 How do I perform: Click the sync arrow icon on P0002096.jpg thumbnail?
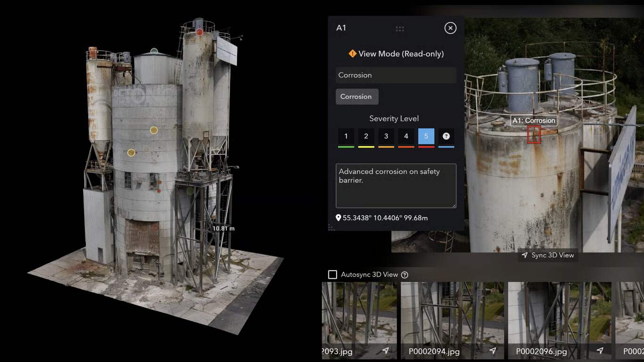point(600,351)
